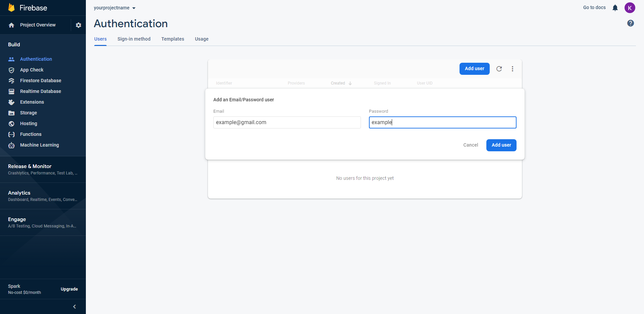Open the help icon near Authentication

(631, 23)
